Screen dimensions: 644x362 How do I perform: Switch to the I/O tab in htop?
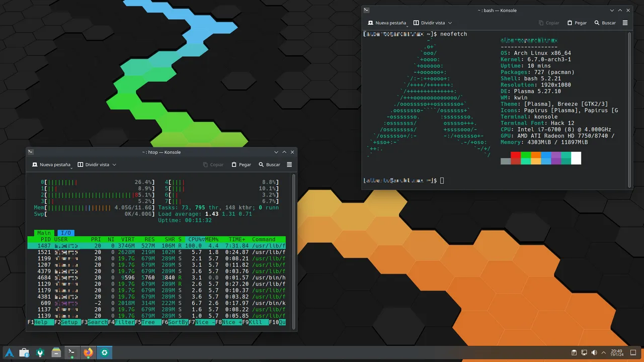65,233
